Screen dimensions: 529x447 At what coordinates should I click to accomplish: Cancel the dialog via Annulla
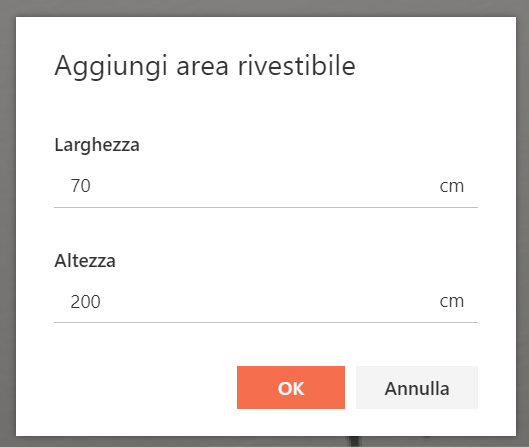click(x=417, y=387)
